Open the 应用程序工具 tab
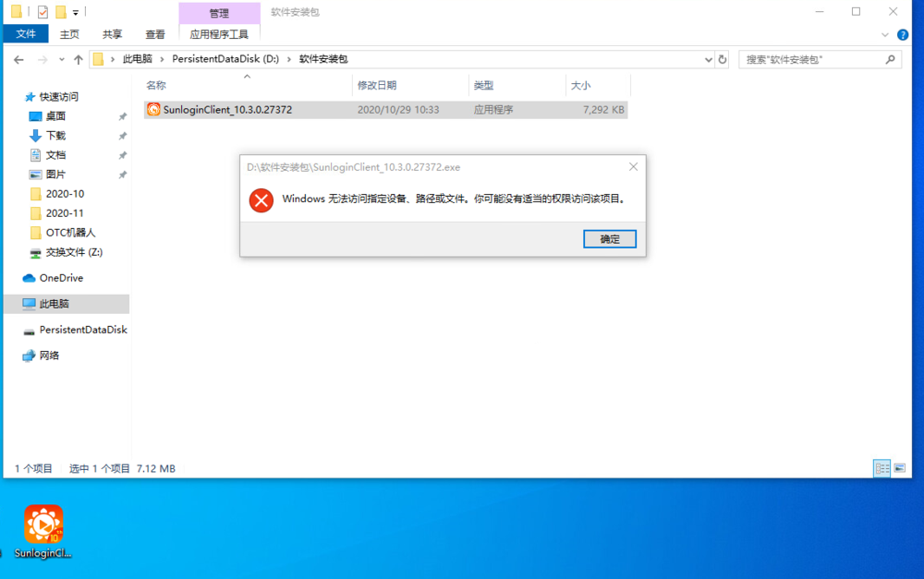The width and height of the screenshot is (924, 579). click(x=219, y=34)
